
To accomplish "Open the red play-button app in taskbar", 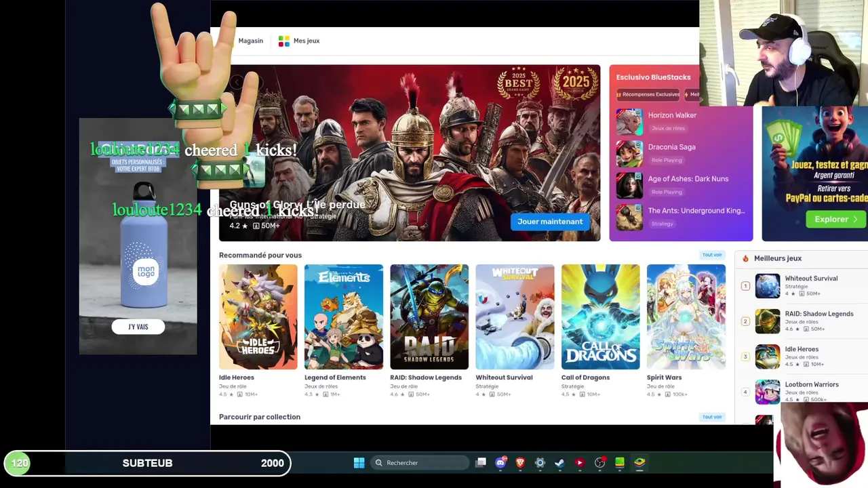I will [579, 463].
